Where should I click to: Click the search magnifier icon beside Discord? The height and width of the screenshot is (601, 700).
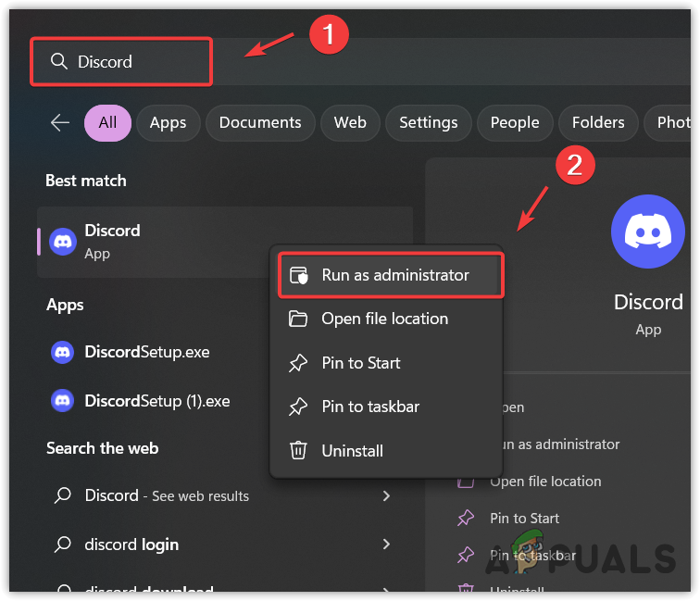point(58,61)
